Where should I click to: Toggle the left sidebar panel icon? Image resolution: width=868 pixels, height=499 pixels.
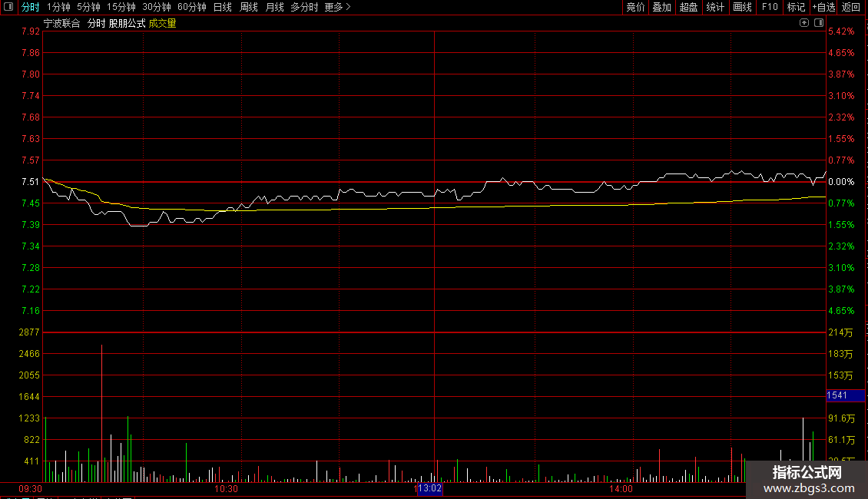(x=8, y=7)
